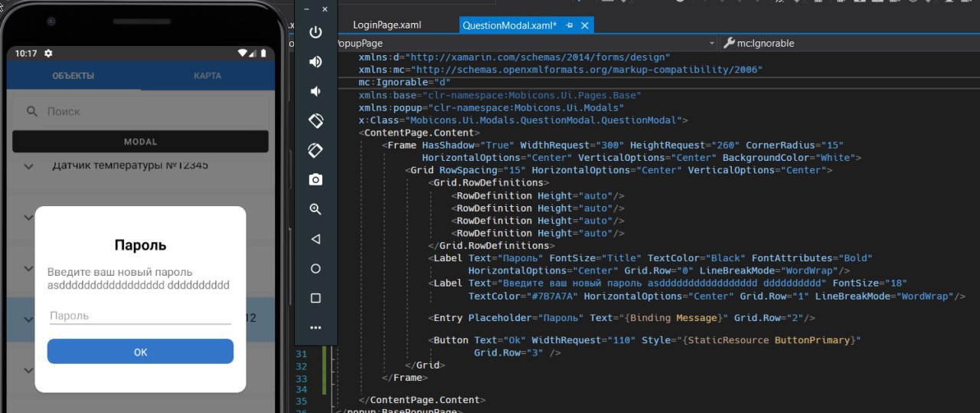This screenshot has height=413, width=980.
Task: Click the wrench icon beside mc:Ignorable
Action: [x=729, y=43]
